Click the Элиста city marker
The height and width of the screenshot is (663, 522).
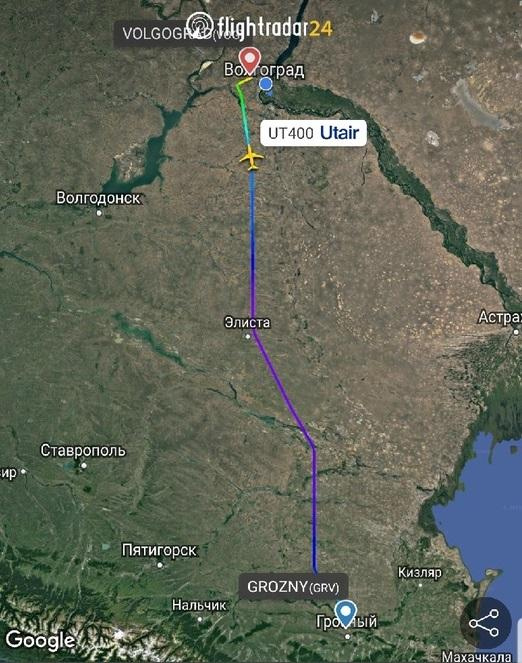(x=248, y=337)
